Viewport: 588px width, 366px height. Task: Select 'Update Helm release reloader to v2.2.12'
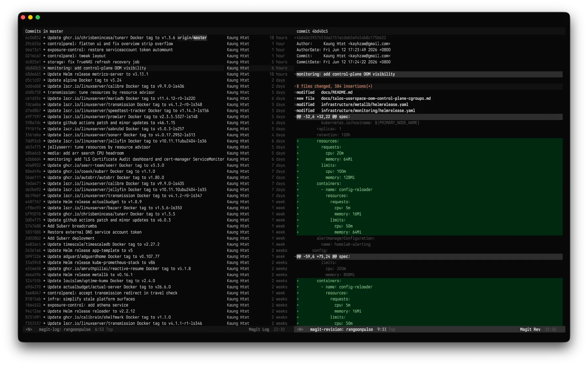[x=91, y=311]
